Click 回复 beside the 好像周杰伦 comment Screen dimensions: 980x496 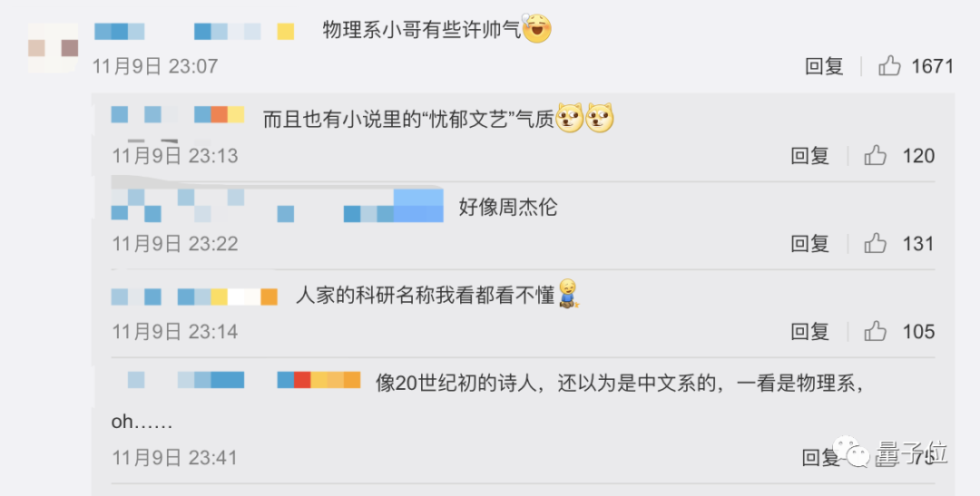coord(809,244)
